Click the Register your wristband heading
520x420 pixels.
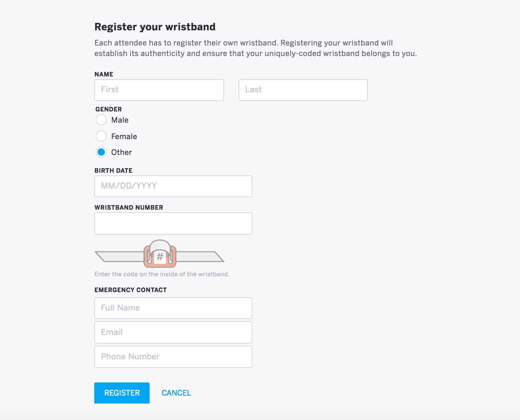[155, 27]
